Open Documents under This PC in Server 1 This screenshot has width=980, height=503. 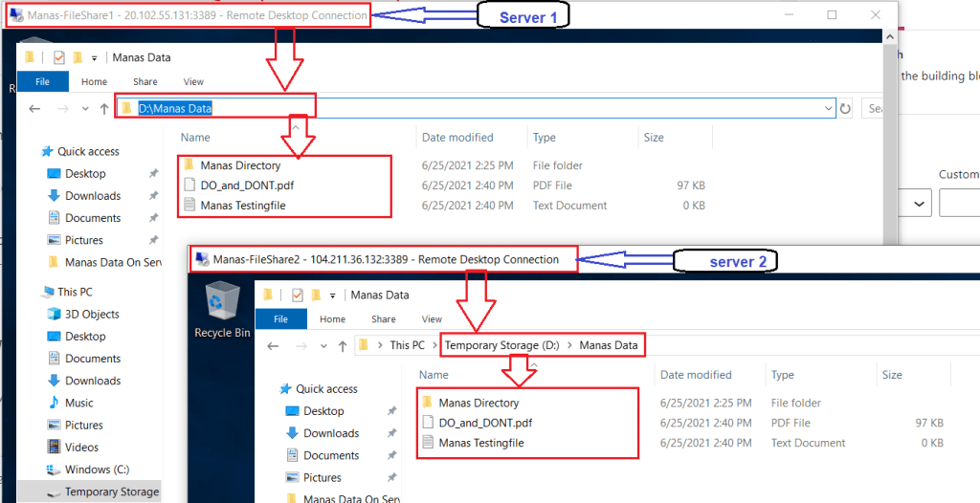point(93,358)
